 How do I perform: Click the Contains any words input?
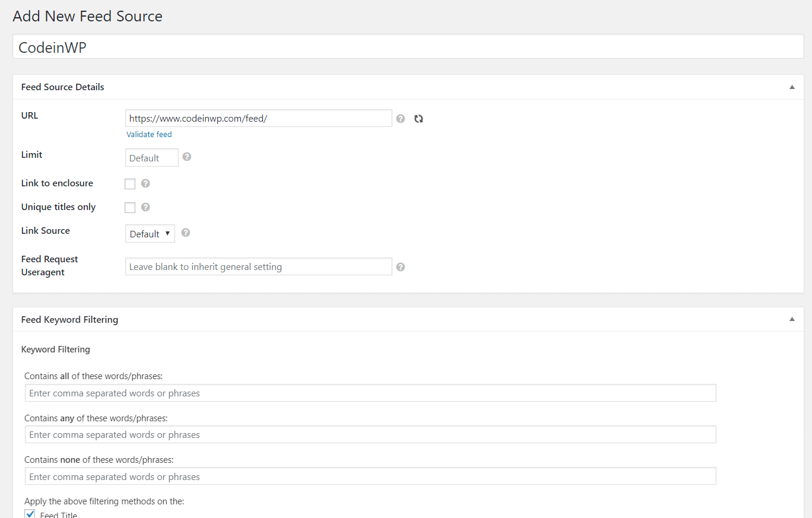tap(370, 434)
